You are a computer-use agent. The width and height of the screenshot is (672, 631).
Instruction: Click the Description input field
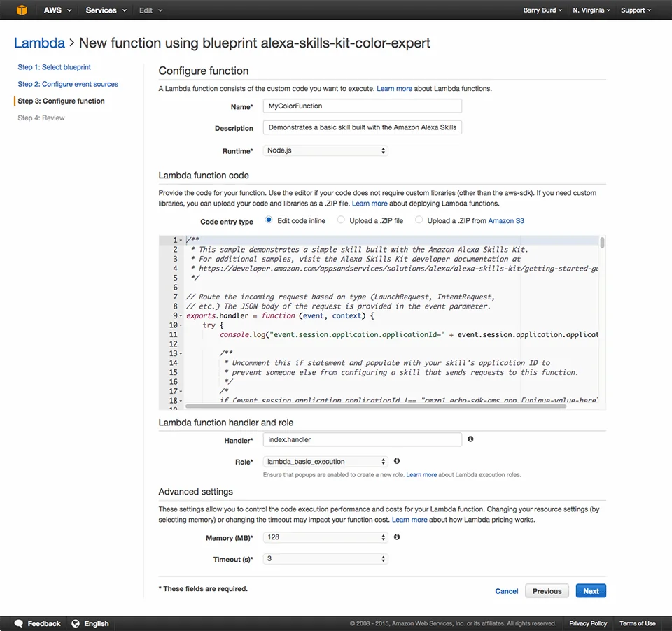pos(362,127)
